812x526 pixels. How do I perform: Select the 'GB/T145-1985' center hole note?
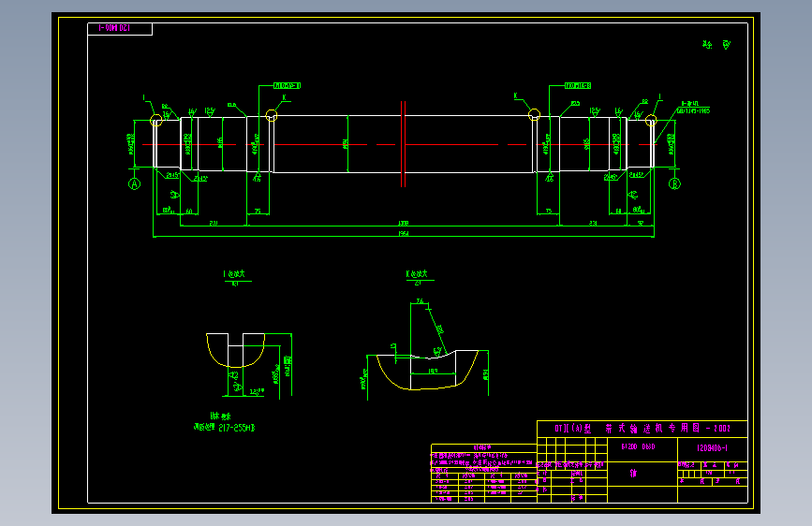tap(694, 110)
